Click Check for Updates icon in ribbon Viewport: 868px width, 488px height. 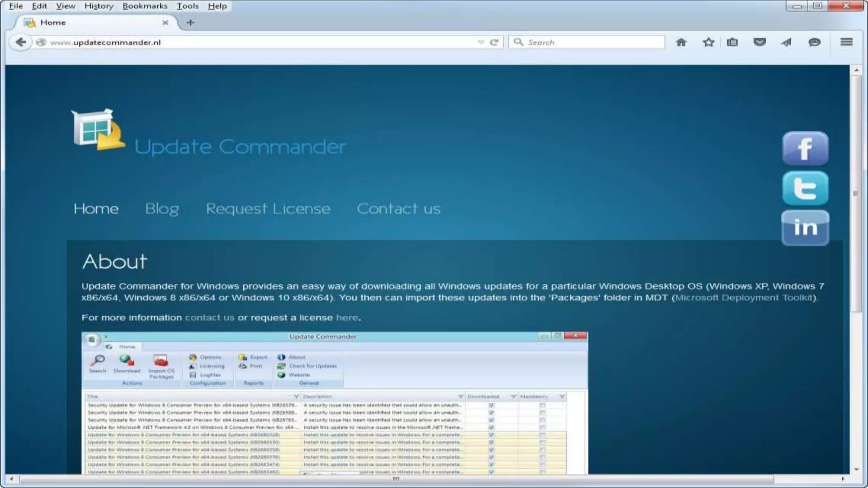[281, 366]
